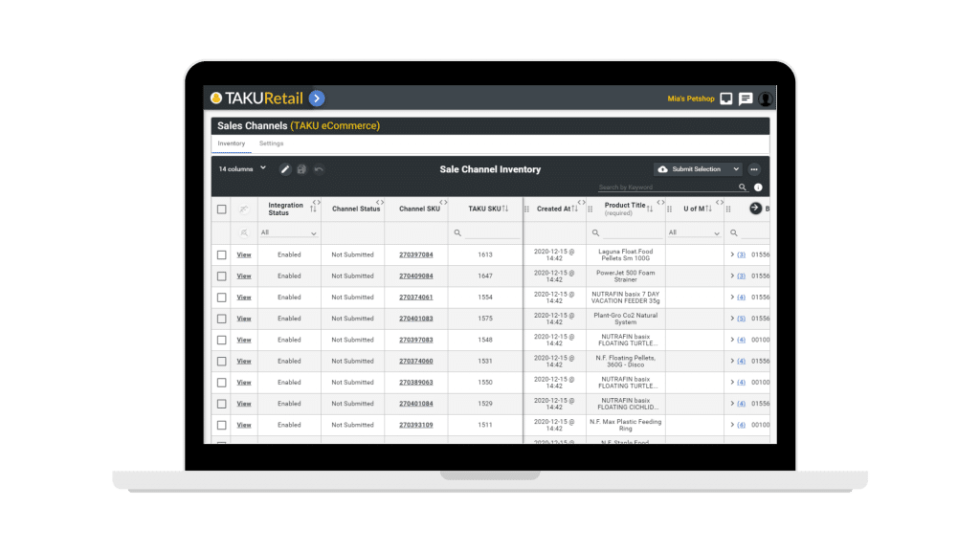Click View link for SKU 270393109 row
This screenshot has width=980, height=551.
pyautogui.click(x=244, y=425)
